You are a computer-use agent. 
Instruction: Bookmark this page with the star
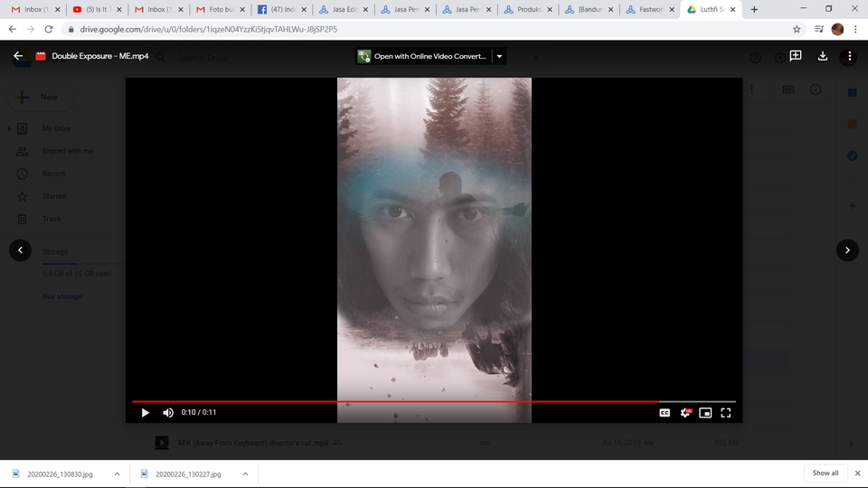tap(797, 29)
